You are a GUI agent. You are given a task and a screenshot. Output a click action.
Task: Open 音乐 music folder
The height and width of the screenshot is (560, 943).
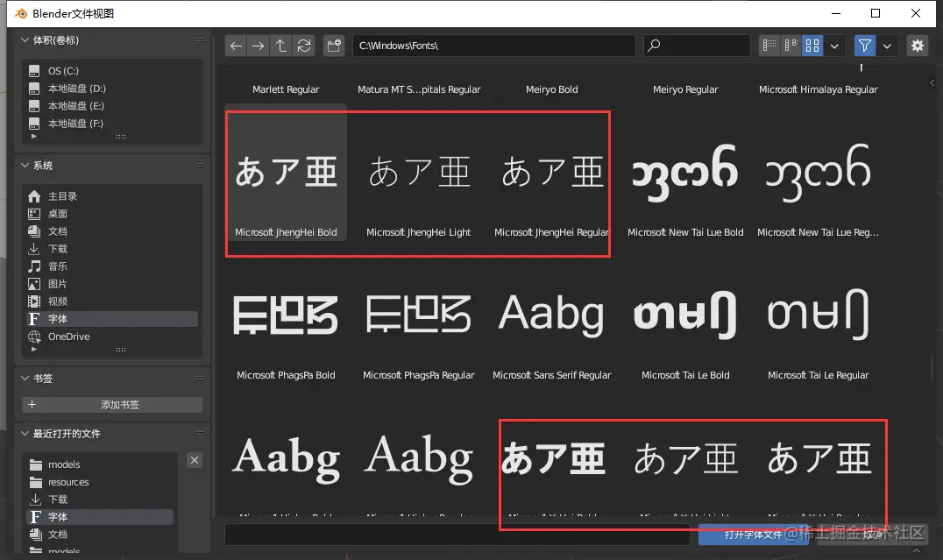click(x=112, y=266)
